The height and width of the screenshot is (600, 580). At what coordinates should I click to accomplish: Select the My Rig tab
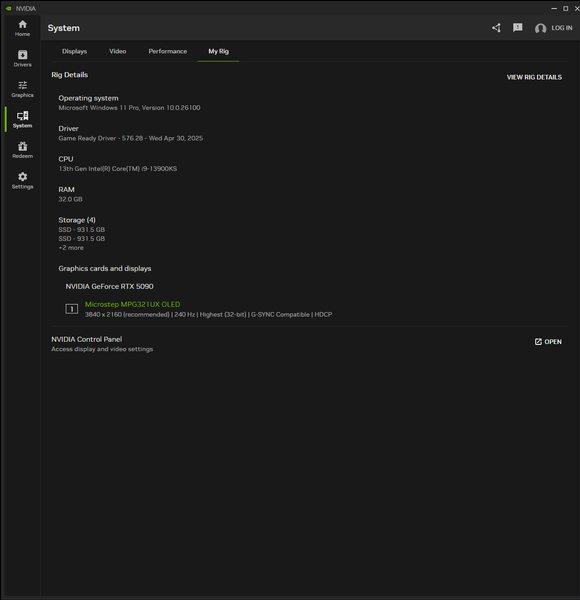coord(218,51)
